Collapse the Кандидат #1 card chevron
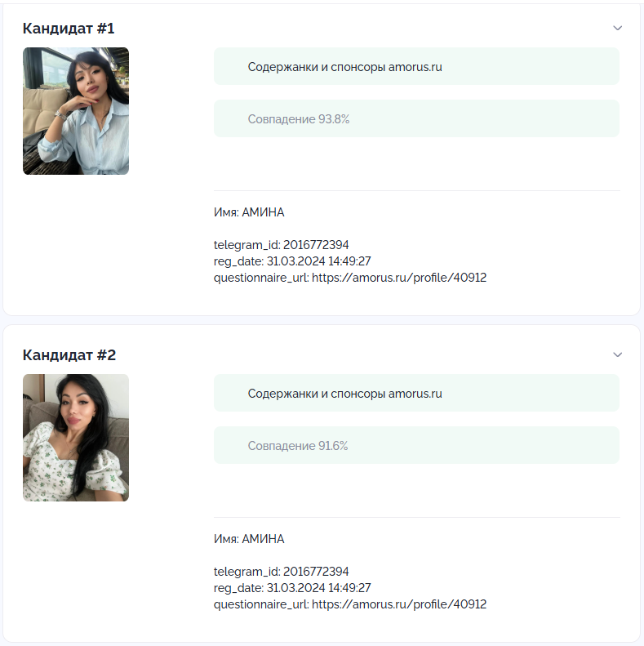The width and height of the screenshot is (644, 646). click(x=617, y=28)
